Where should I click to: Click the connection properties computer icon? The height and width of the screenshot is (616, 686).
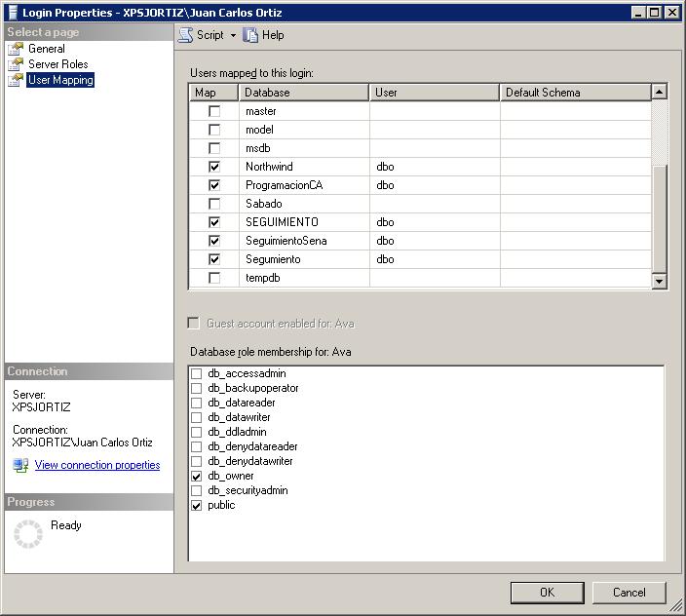point(20,465)
